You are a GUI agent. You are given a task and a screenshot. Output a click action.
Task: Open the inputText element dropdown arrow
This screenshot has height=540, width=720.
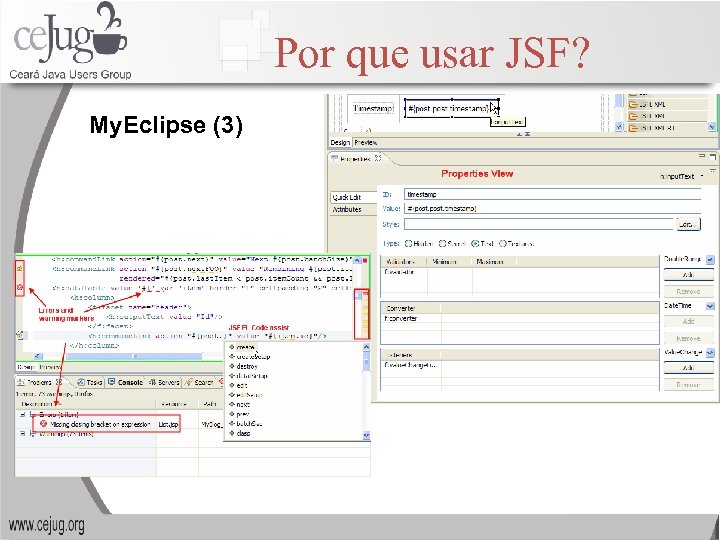pos(702,176)
